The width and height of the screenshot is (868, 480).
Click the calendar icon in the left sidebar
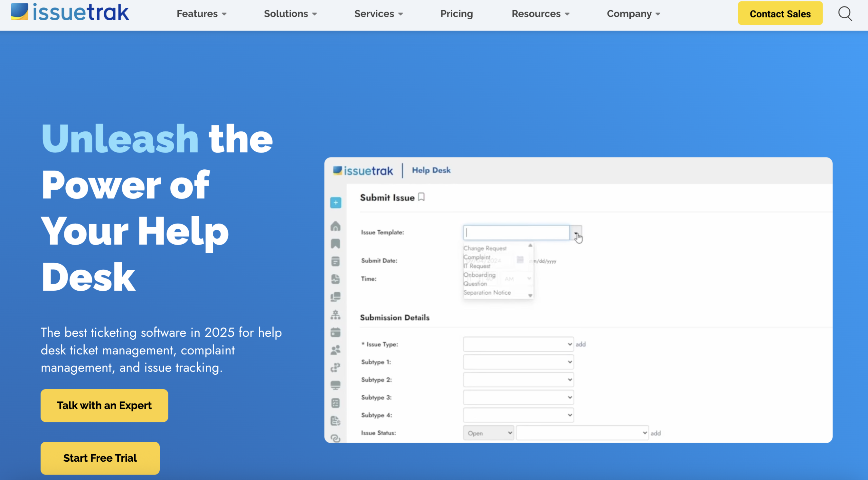[x=335, y=332]
